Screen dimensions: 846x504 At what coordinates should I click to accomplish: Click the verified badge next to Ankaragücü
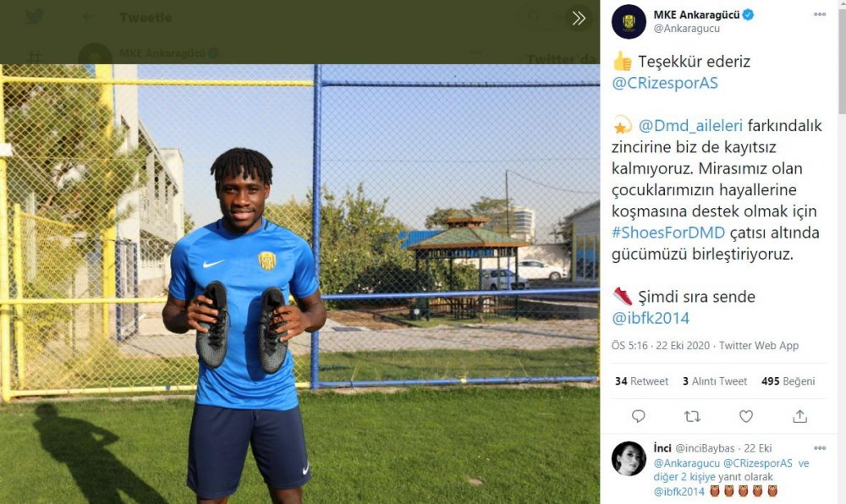[749, 14]
